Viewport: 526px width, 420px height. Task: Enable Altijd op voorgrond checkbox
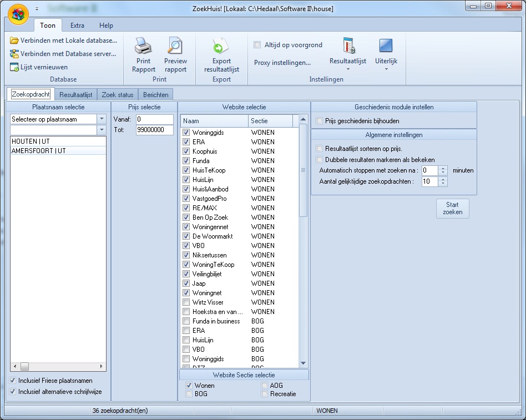pyautogui.click(x=257, y=45)
